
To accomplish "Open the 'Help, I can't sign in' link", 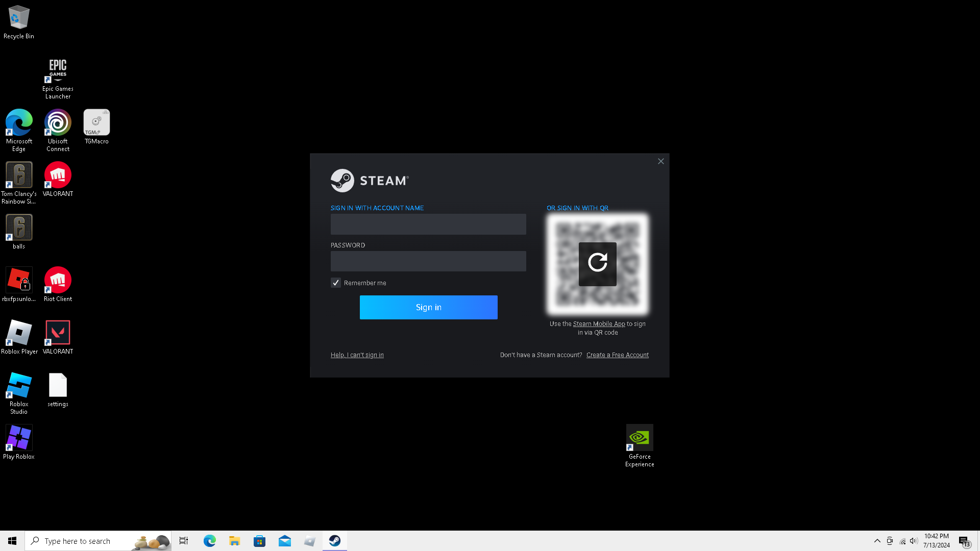I will 357,355.
